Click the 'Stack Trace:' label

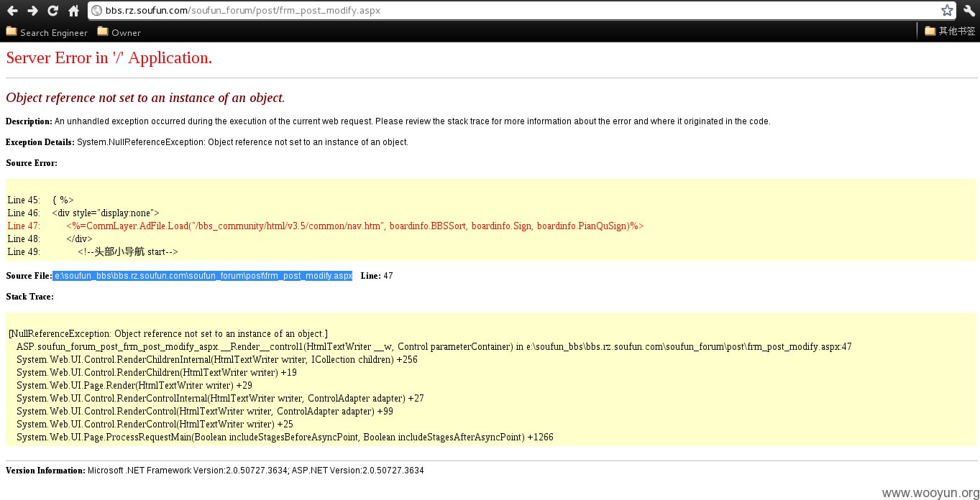pos(29,297)
